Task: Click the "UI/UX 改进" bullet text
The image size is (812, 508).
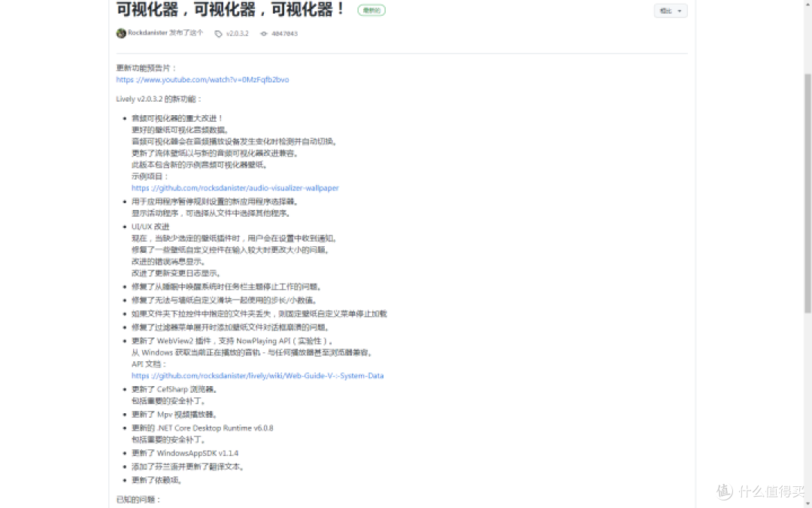Action: coord(150,227)
